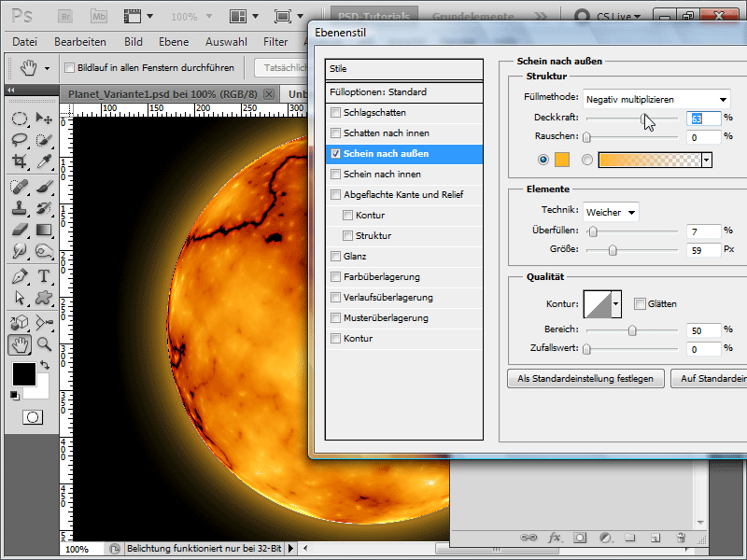
Task: Select the Dodge tool
Action: pos(20,251)
